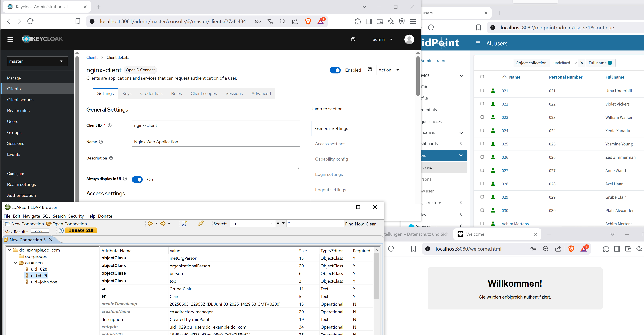The width and height of the screenshot is (644, 335).
Task: Switch to the Client scopes tab
Action: (204, 94)
